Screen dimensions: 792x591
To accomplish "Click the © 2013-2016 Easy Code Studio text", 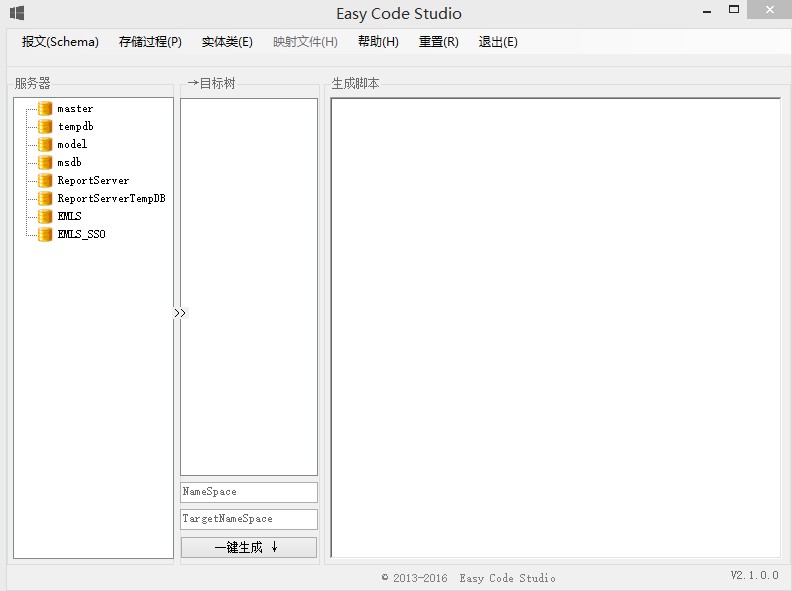I will pyautogui.click(x=468, y=578).
